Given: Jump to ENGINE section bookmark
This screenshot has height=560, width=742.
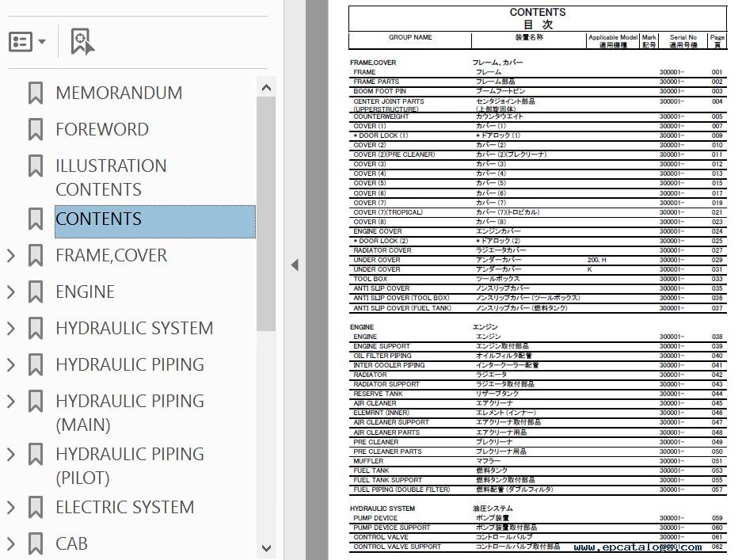Looking at the screenshot, I should 86,291.
